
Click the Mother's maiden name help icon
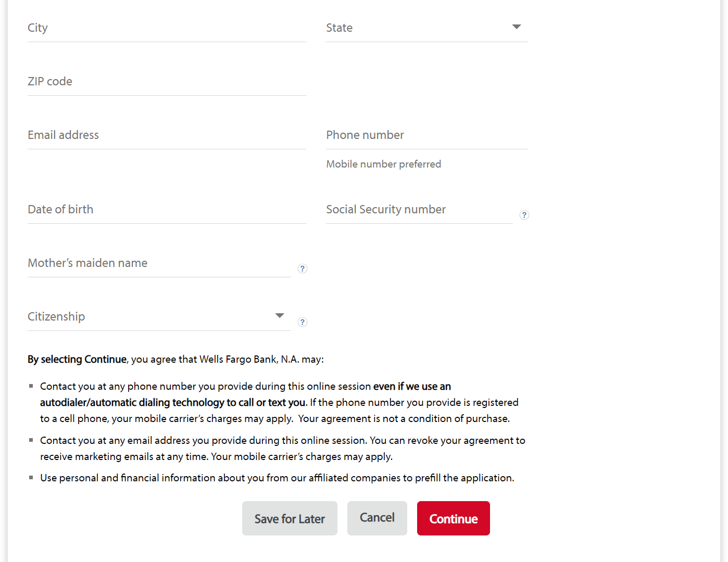click(x=302, y=269)
